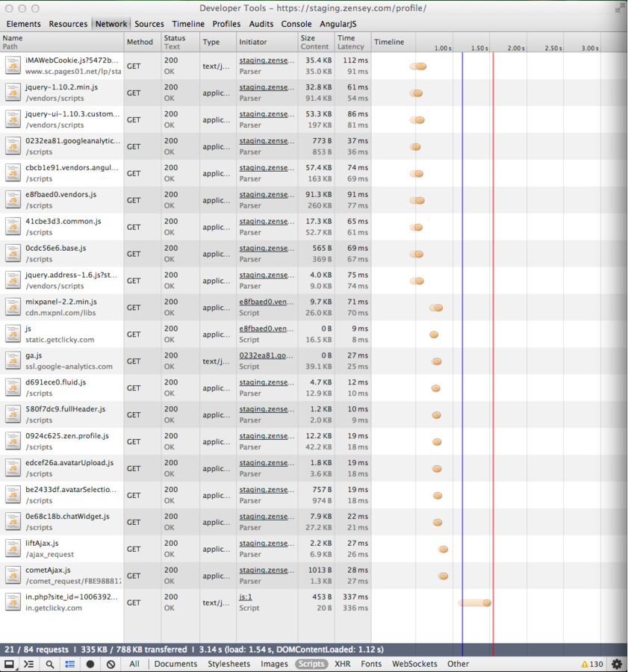Click JS file icon for in.php?site_id request

(x=13, y=603)
